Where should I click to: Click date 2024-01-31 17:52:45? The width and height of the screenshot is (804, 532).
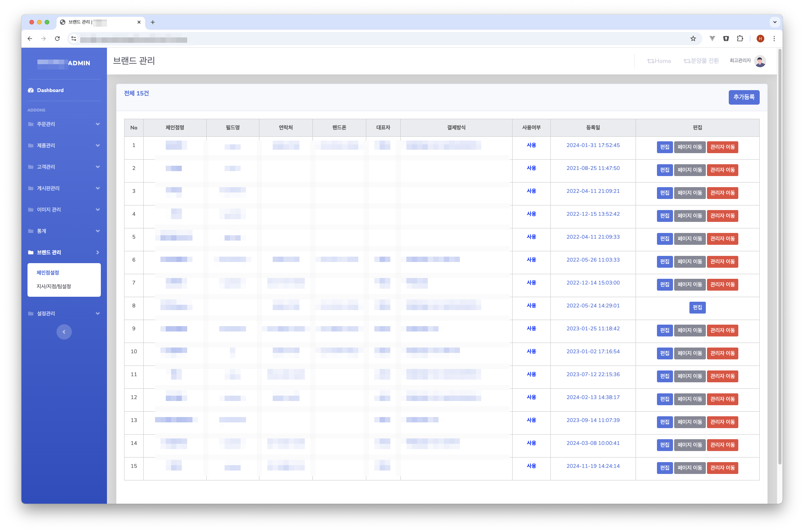tap(593, 145)
